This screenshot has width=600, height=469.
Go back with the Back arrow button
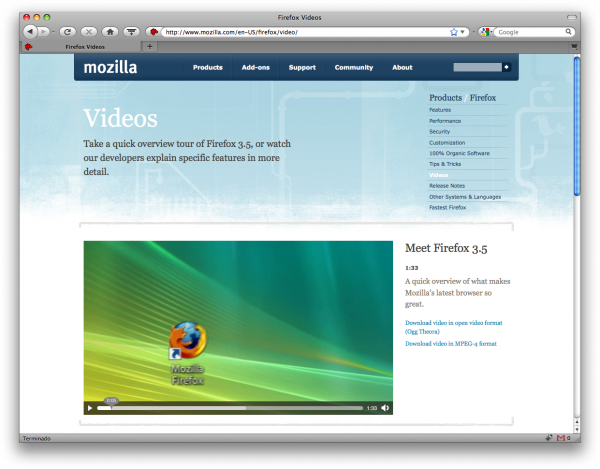click(x=30, y=32)
